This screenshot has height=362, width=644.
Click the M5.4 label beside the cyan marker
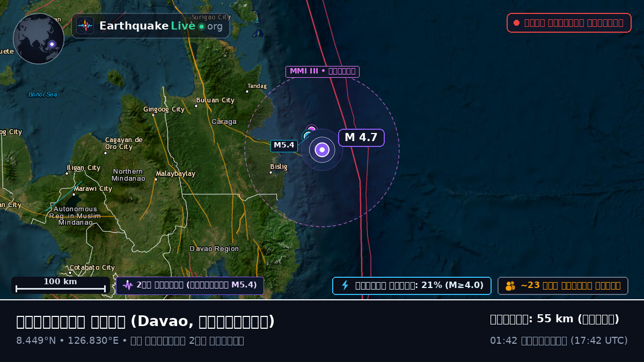284,145
